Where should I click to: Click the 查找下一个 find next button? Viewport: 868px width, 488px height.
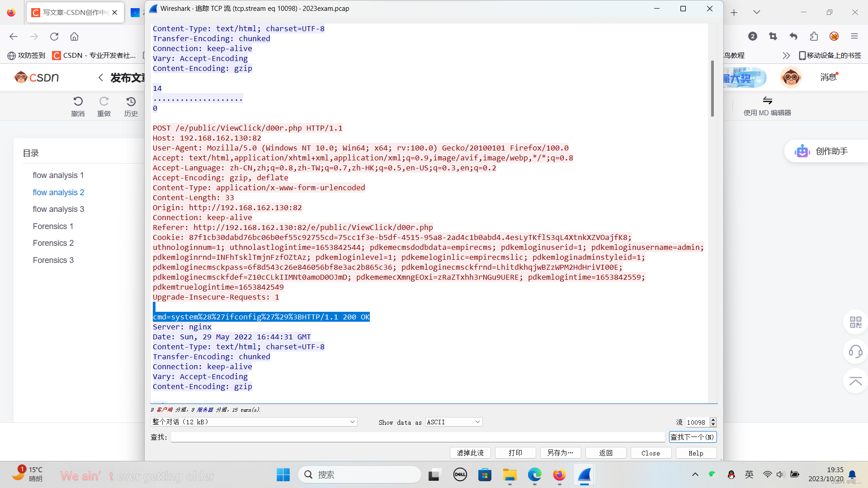(692, 437)
